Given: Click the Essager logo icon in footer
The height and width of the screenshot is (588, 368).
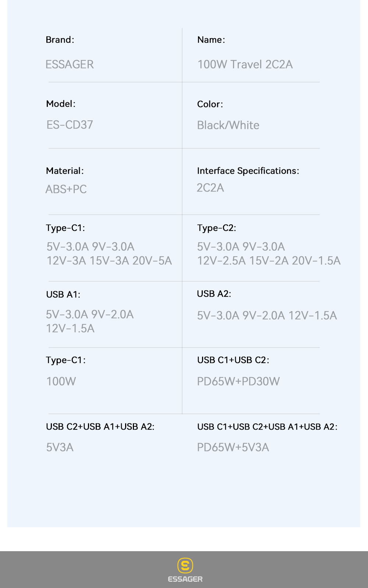Looking at the screenshot, I should coord(185,565).
